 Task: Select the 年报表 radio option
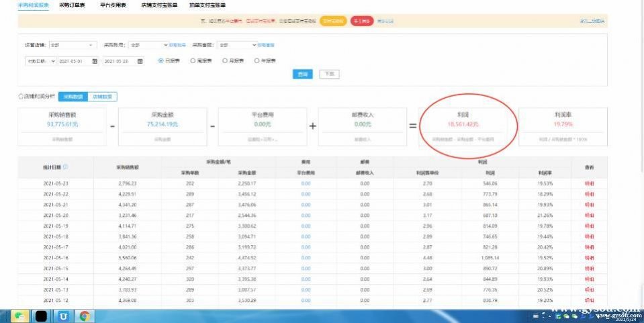pos(257,61)
